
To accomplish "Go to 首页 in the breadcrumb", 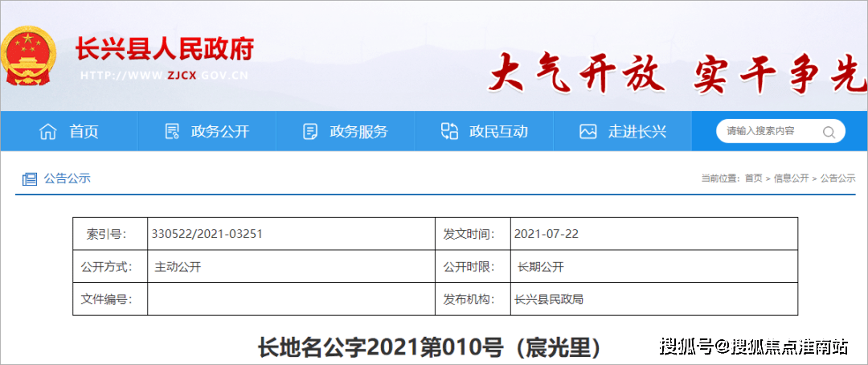I will point(753,178).
